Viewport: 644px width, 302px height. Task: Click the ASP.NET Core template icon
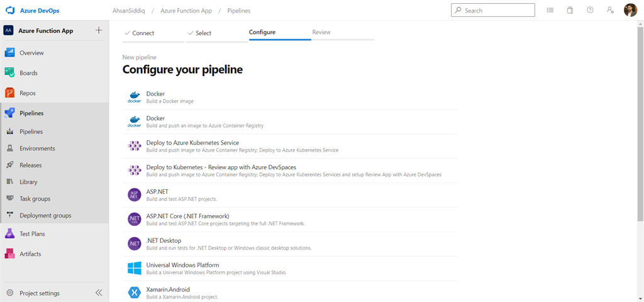pyautogui.click(x=135, y=220)
